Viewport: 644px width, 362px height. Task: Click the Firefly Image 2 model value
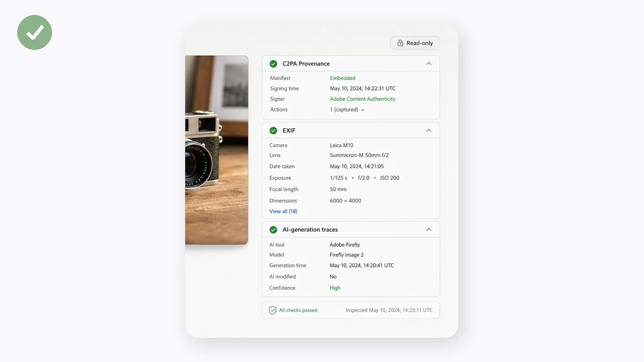[x=347, y=255]
